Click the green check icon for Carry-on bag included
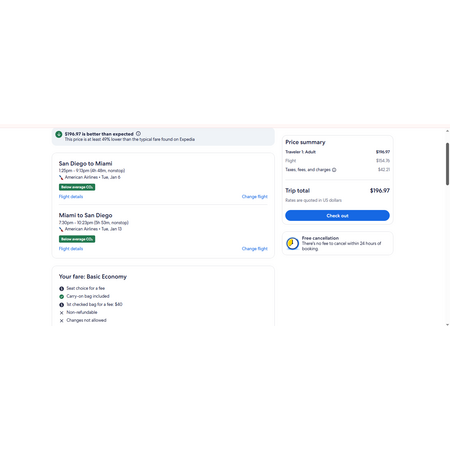450x450 pixels. pyautogui.click(x=61, y=296)
